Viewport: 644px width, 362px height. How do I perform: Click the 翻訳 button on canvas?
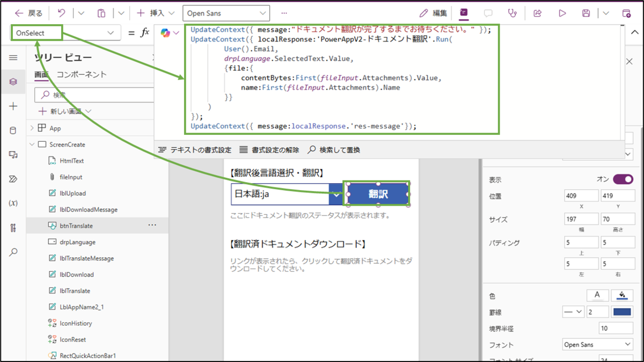[378, 194]
